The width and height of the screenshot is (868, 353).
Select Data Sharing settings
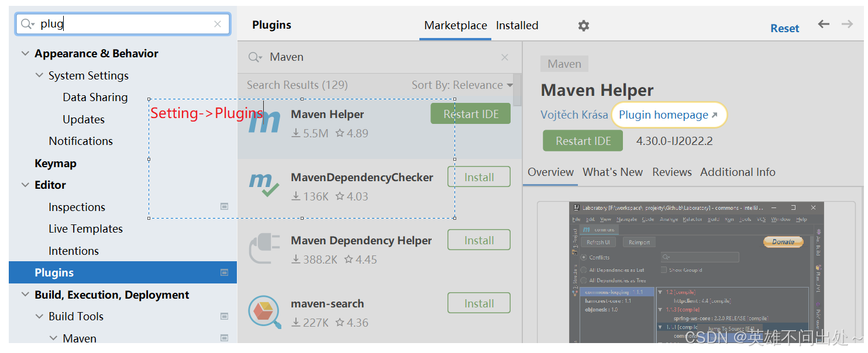[95, 98]
